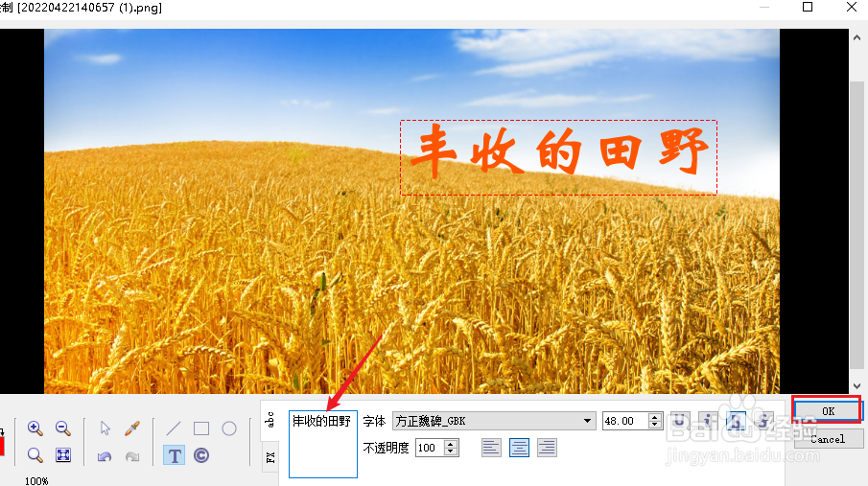This screenshot has height=486, width=868.
Task: Toggle text shadow style button
Action: pos(736,421)
